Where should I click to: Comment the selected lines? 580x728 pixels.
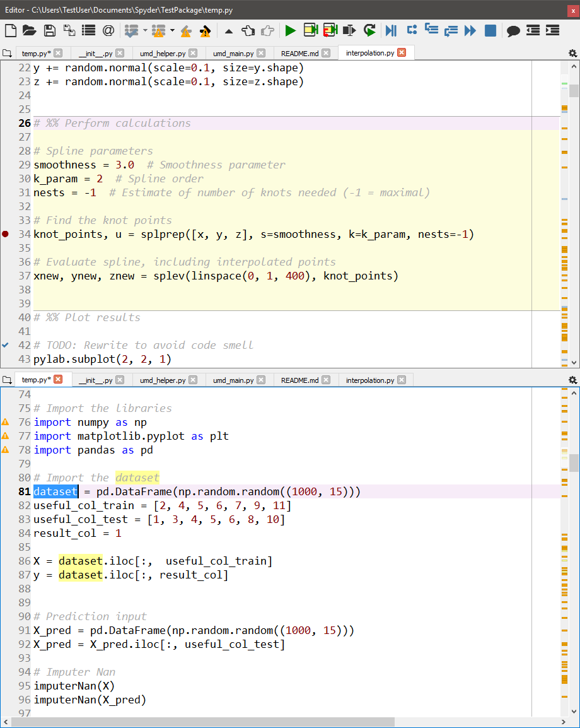tap(513, 31)
